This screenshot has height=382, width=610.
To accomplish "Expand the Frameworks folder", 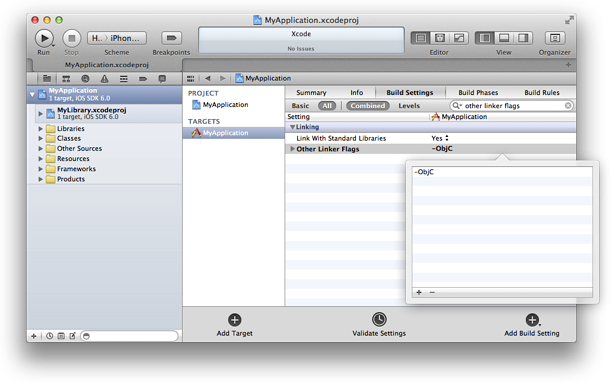I will click(40, 169).
